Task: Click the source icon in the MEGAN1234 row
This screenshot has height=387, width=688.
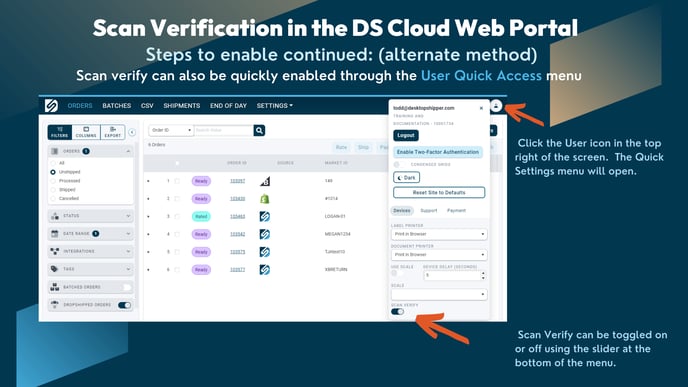Action: pos(265,234)
